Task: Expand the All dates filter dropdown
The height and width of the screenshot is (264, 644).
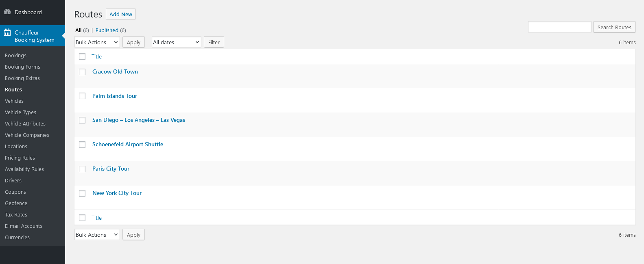Action: click(176, 42)
